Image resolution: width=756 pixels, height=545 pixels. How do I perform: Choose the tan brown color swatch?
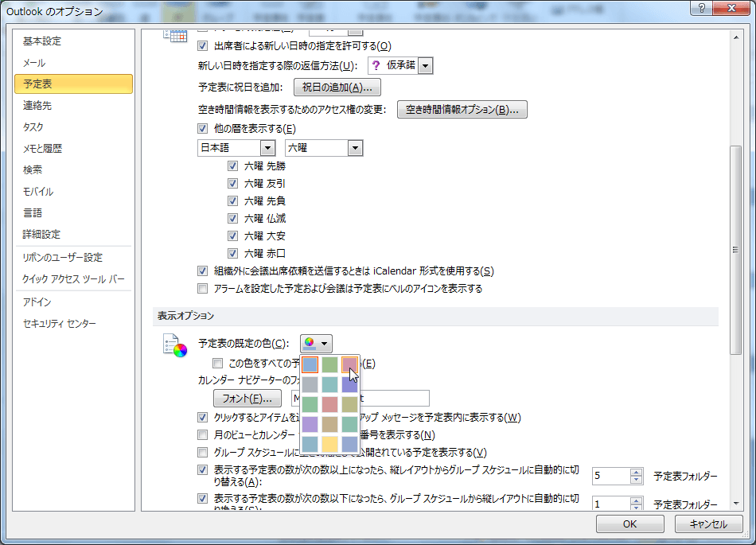point(329,424)
